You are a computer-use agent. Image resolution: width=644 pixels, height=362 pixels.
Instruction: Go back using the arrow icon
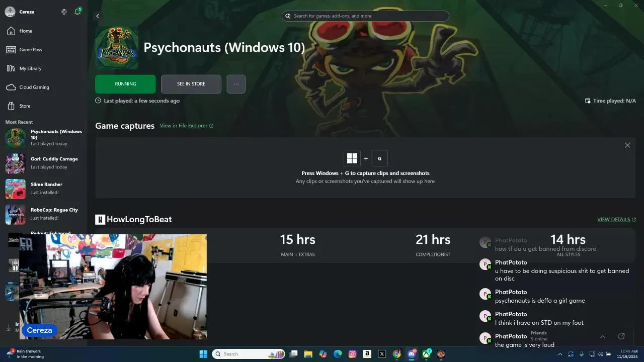[x=98, y=16]
